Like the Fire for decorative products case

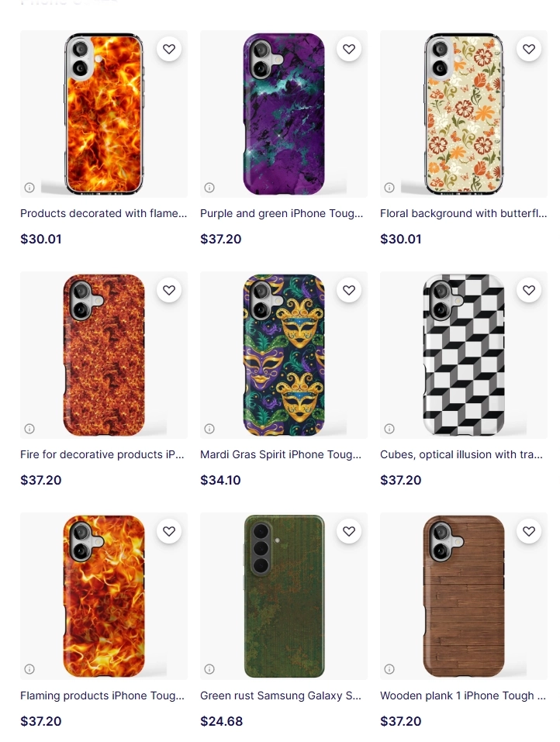(169, 290)
